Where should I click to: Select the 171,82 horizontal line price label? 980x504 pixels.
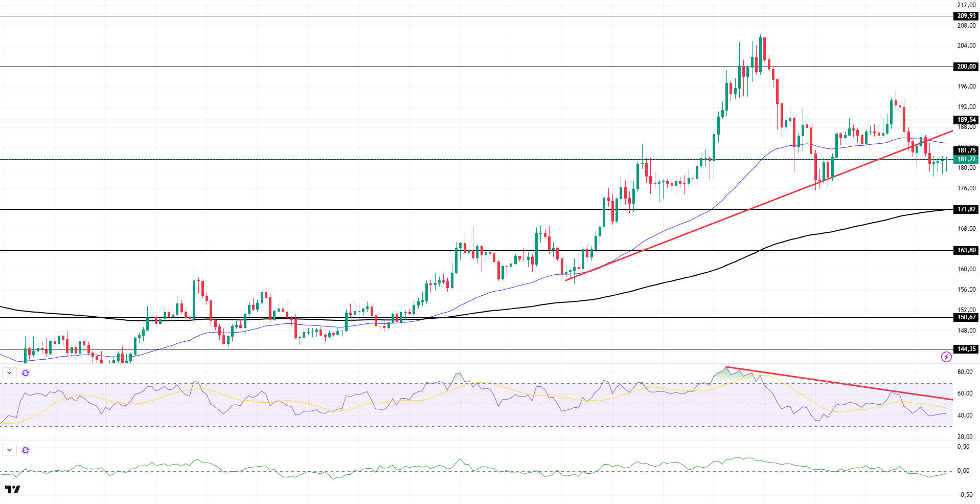point(966,209)
